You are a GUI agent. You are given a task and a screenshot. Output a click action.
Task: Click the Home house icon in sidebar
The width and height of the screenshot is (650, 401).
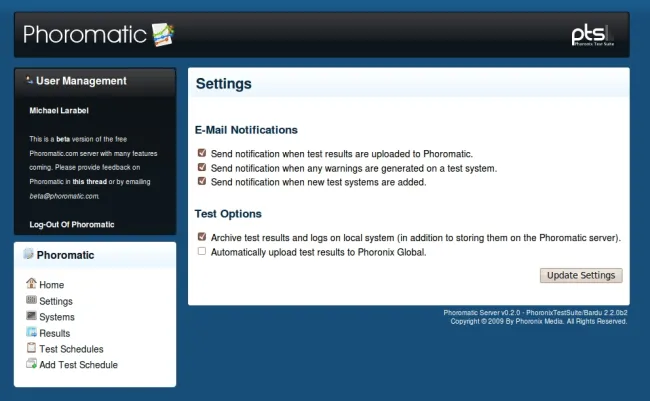[31, 285]
